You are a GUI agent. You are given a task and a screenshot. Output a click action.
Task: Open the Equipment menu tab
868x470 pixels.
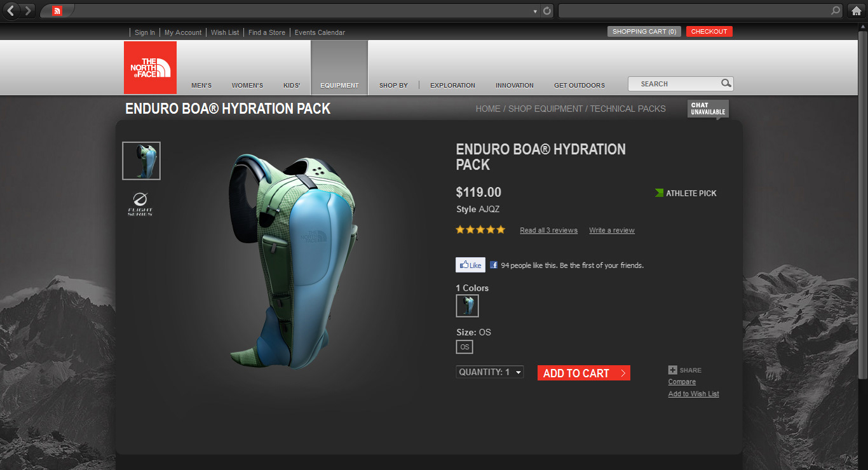point(339,68)
